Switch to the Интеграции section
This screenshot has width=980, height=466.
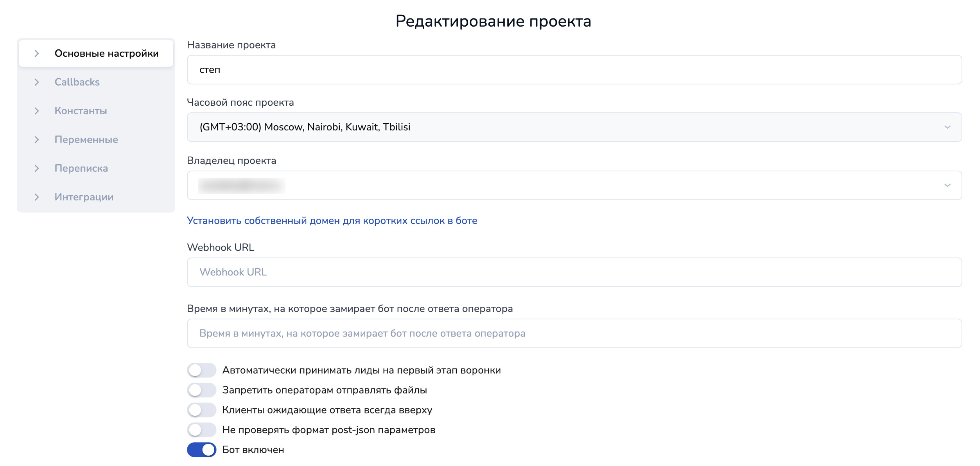(x=84, y=197)
